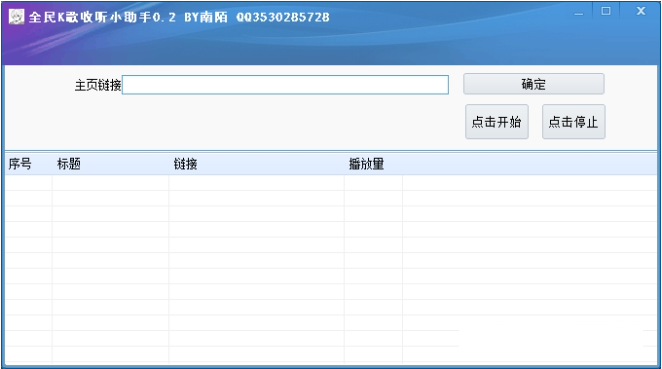Minimize the 全民K歌收听小助手 window
Viewport: 662px width, 369px height.
pos(579,12)
